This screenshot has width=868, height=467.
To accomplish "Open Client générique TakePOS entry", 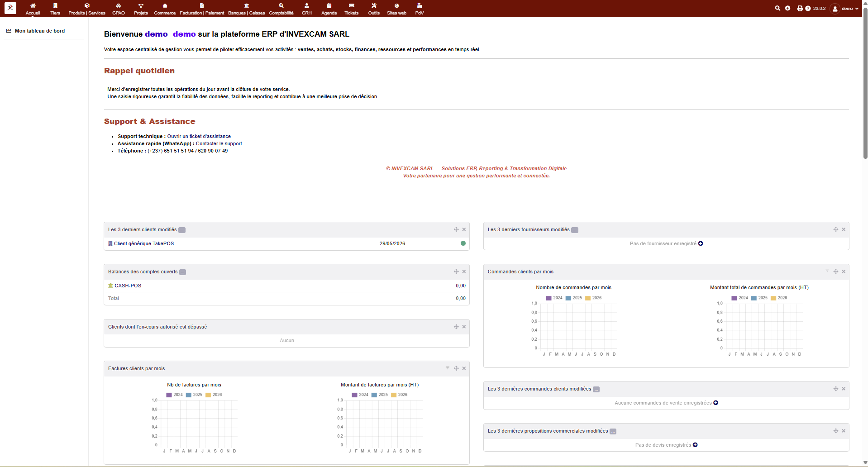I will pyautogui.click(x=144, y=243).
